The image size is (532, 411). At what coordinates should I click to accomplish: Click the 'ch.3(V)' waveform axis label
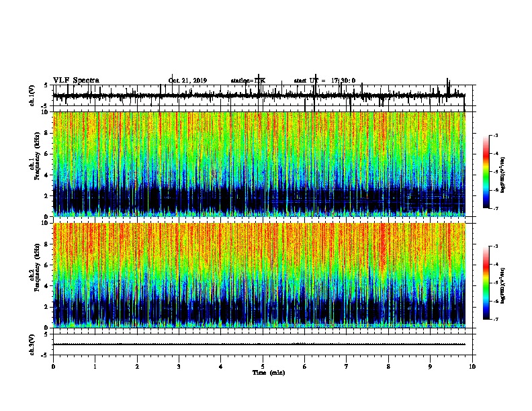(32, 345)
